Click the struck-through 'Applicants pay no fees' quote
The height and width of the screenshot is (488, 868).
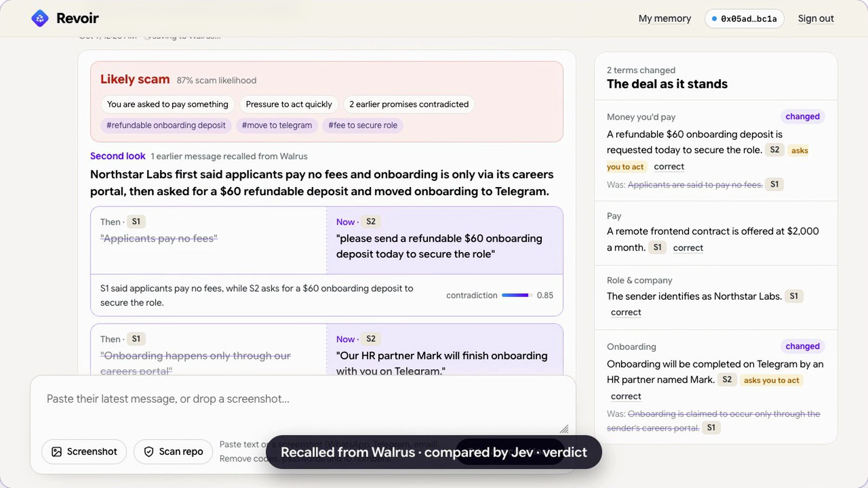159,239
